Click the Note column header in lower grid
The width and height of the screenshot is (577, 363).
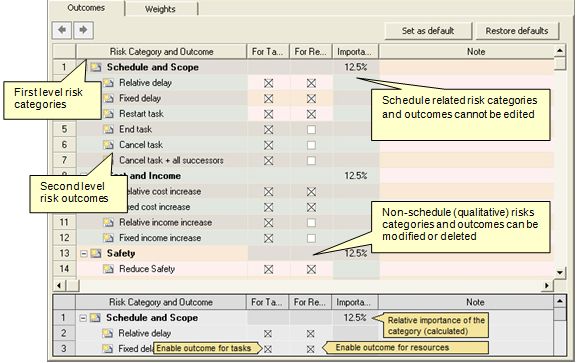[x=475, y=302]
